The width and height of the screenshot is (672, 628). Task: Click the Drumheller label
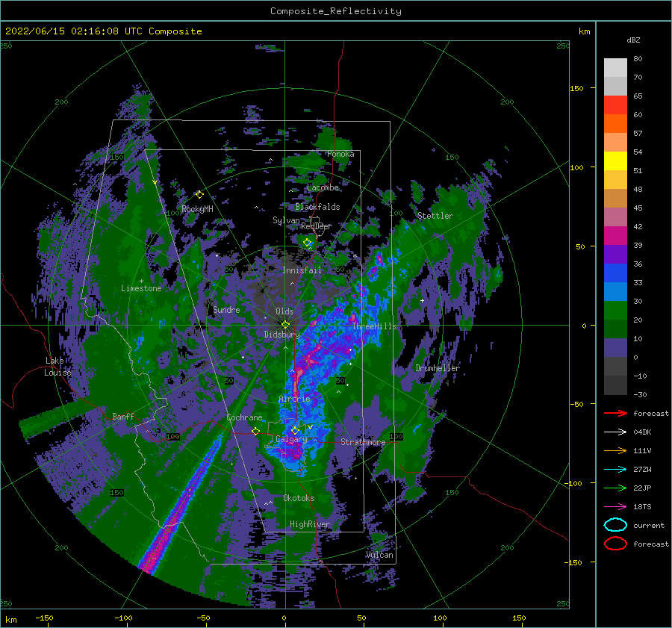(x=438, y=368)
